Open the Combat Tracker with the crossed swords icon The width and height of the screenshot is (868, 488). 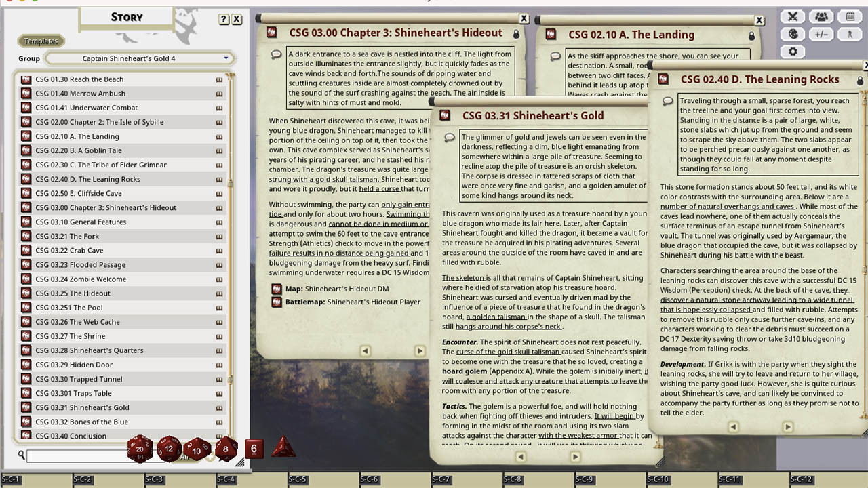click(792, 16)
